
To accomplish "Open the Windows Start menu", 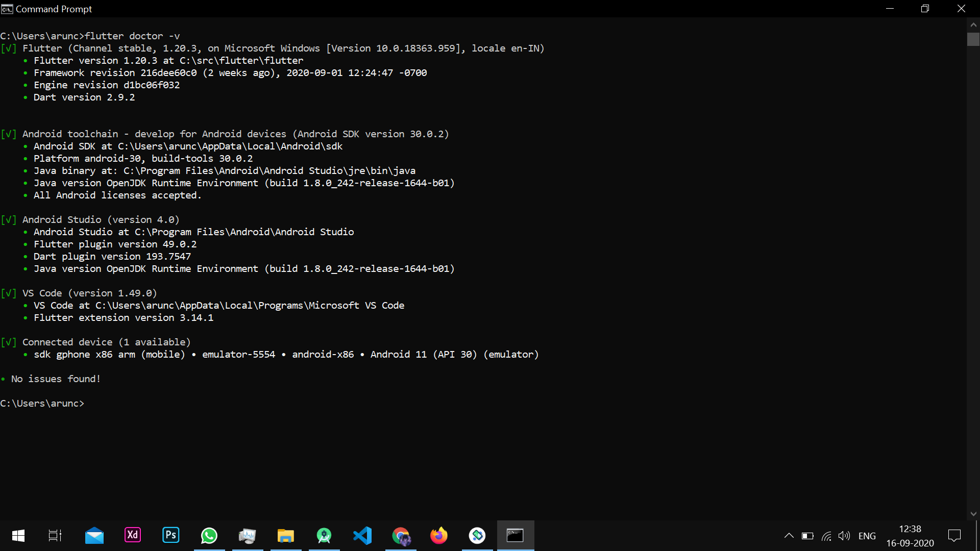I will (x=18, y=536).
